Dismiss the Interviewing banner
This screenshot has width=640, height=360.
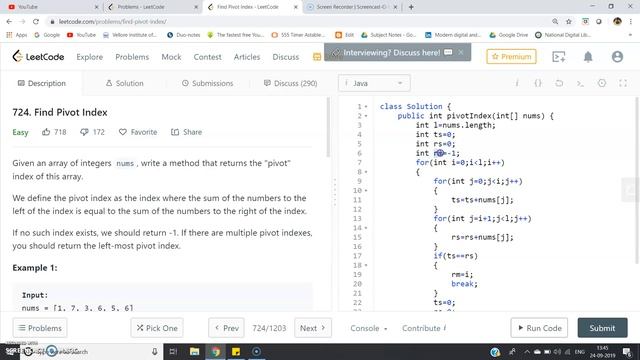(461, 52)
